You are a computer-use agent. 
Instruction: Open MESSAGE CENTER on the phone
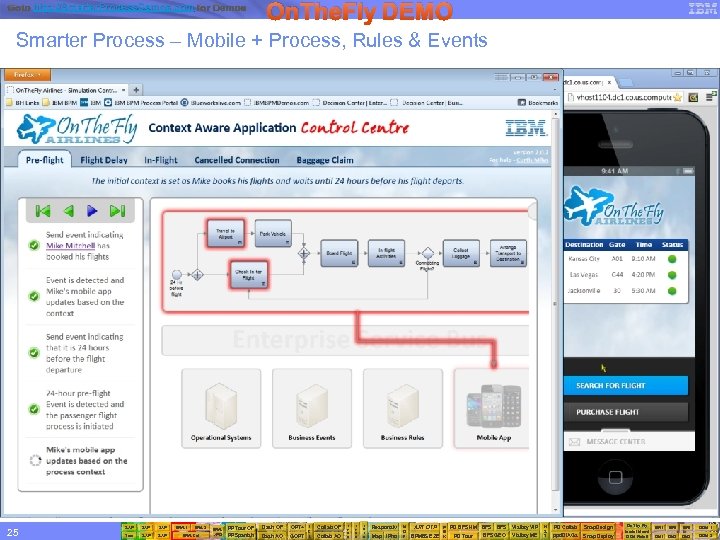[x=629, y=441]
